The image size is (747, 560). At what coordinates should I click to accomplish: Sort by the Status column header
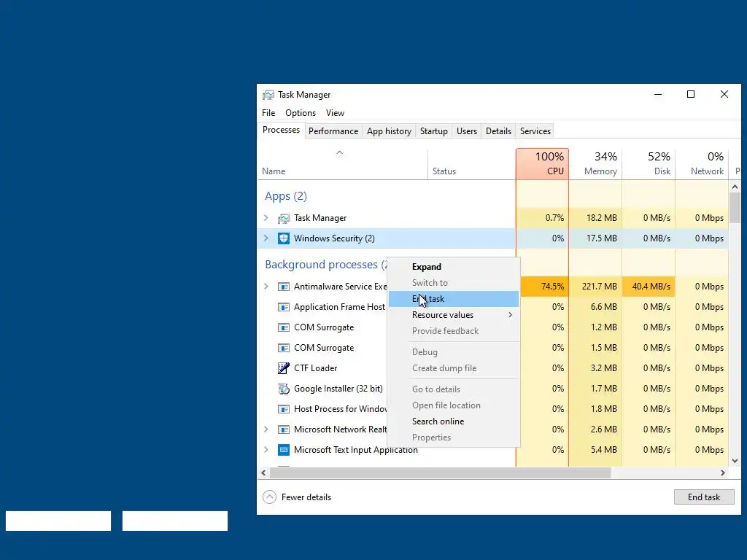coord(472,164)
